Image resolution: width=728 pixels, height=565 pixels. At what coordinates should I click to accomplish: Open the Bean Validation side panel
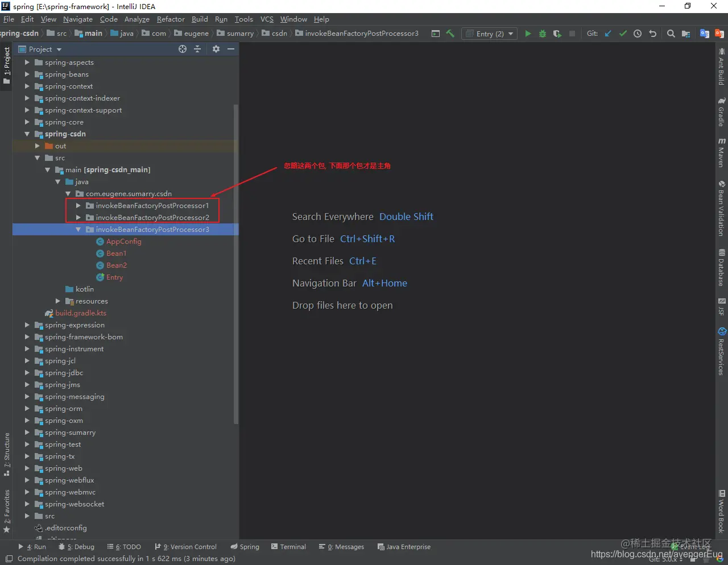pyautogui.click(x=721, y=209)
